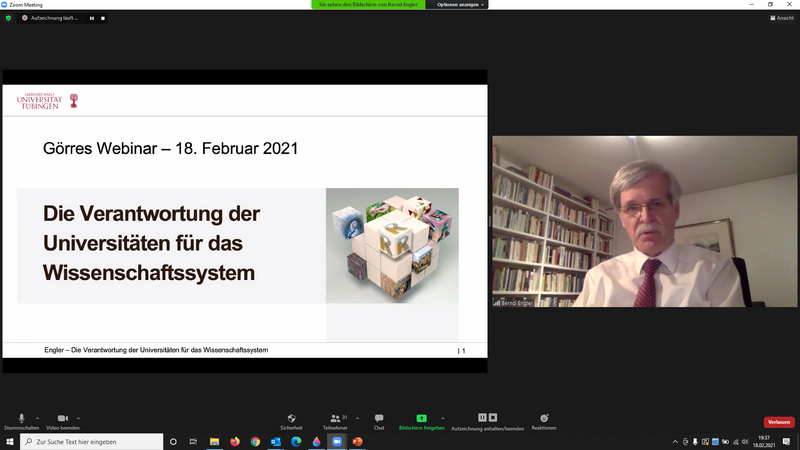800x450 pixels.
Task: Turn off camera with Video beenden
Action: [x=62, y=420]
